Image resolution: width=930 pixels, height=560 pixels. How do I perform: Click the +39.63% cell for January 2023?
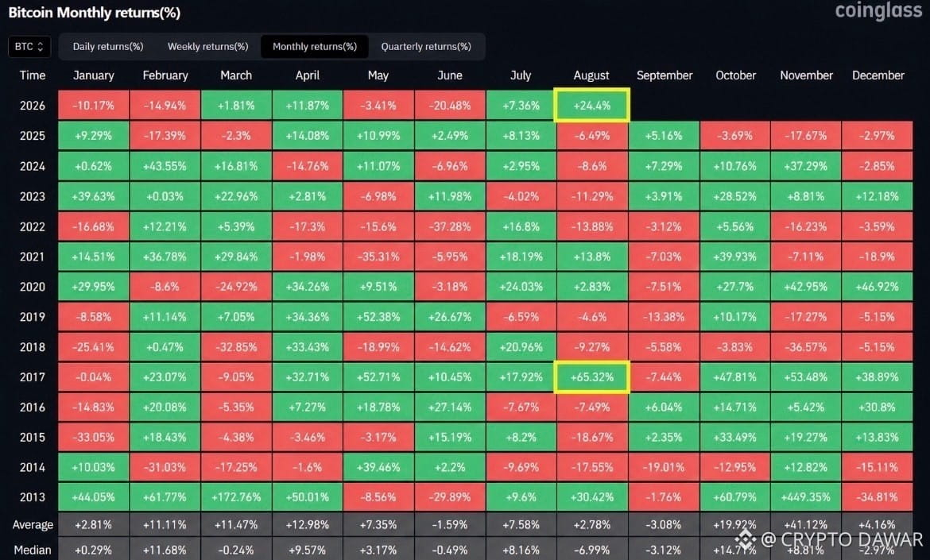tap(94, 196)
